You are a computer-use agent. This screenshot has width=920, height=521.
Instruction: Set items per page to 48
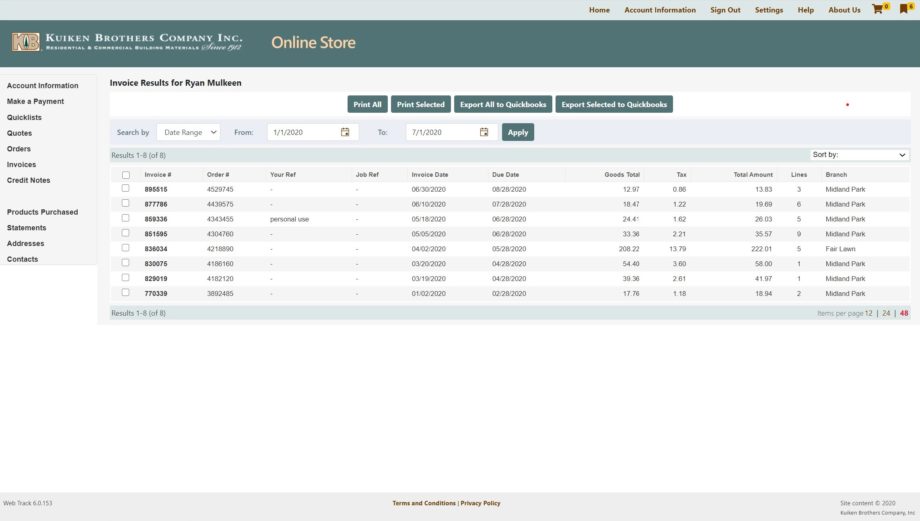click(x=904, y=313)
